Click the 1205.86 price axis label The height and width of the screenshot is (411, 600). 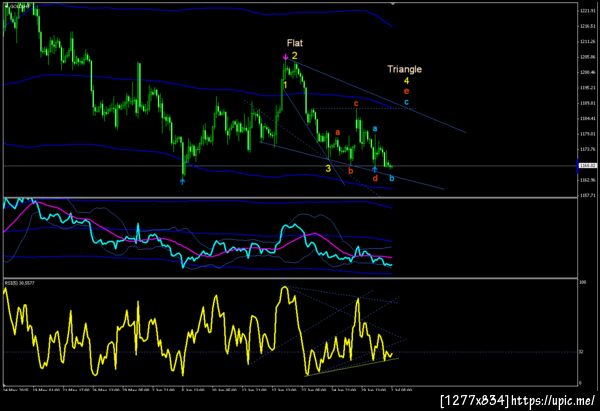588,57
